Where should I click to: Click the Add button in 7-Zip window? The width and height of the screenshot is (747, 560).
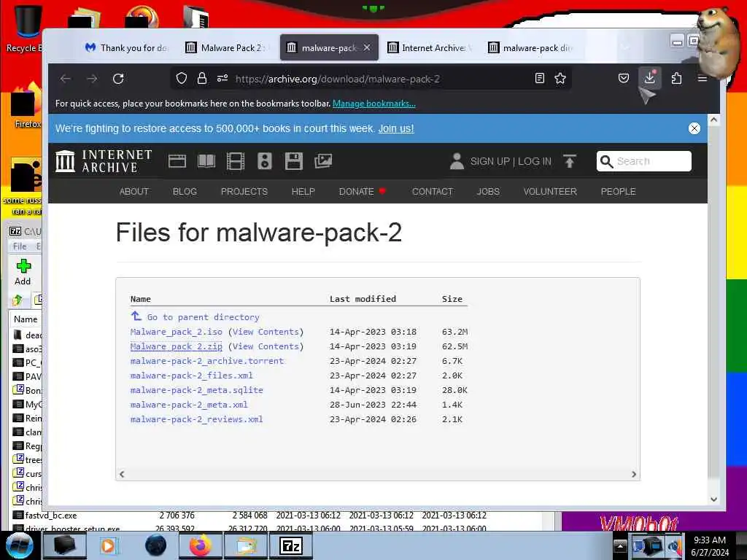tap(23, 273)
